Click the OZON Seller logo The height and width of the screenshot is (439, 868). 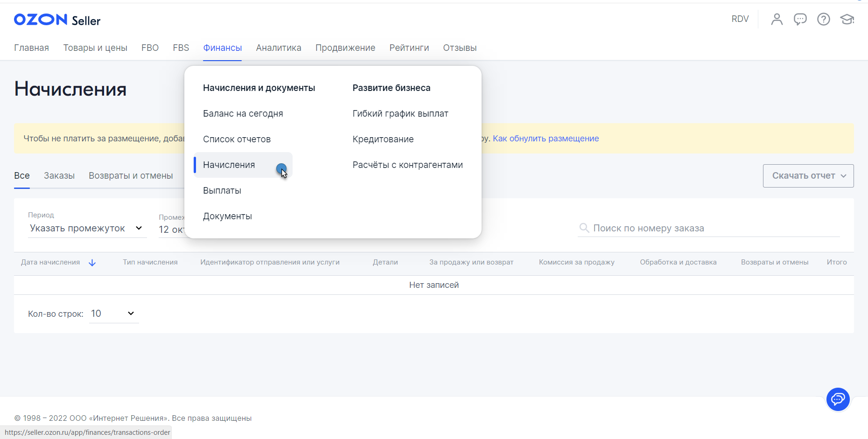pyautogui.click(x=57, y=20)
